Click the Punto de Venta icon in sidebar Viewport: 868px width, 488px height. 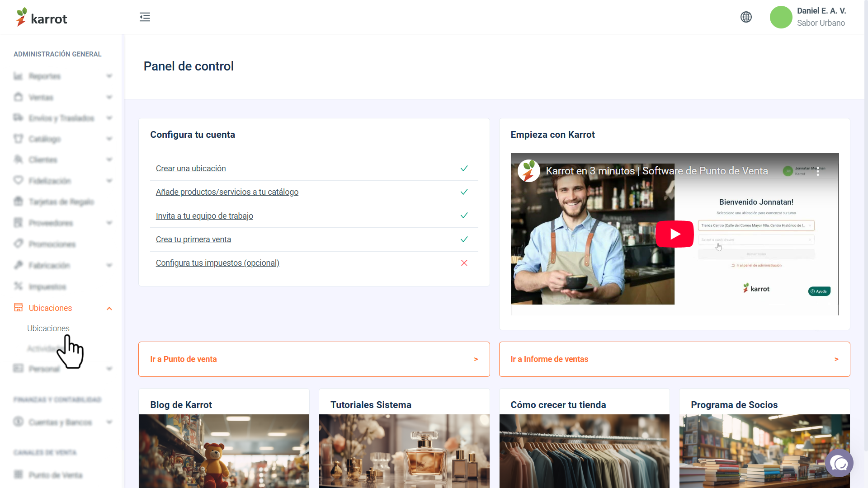pyautogui.click(x=18, y=475)
